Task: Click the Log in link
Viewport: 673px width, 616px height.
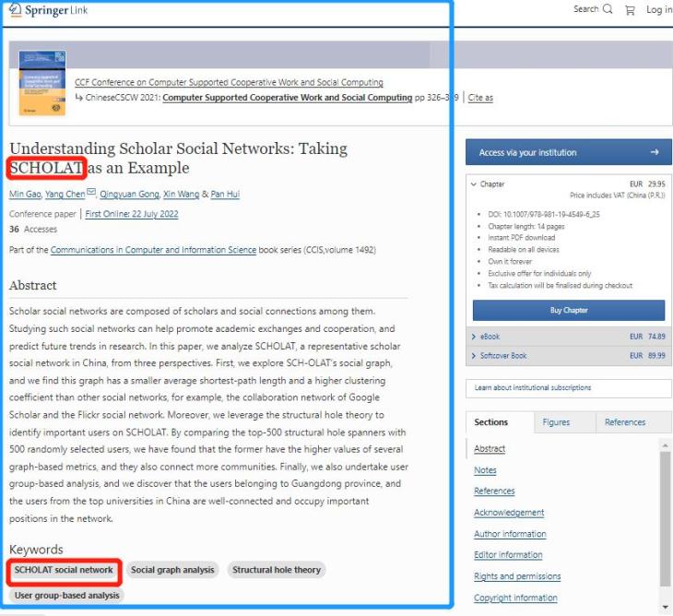Action: (658, 9)
